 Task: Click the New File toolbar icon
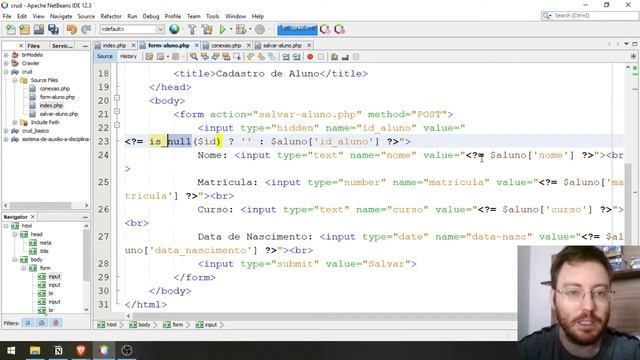pyautogui.click(x=11, y=29)
